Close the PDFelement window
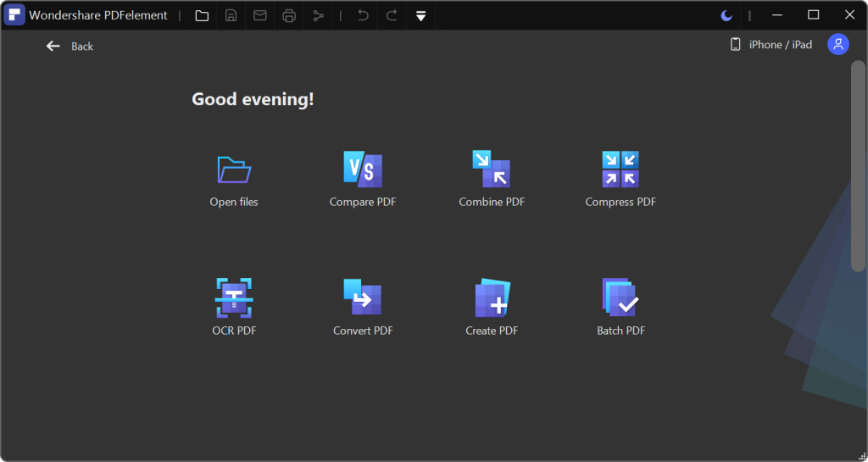The width and height of the screenshot is (868, 462). tap(849, 15)
